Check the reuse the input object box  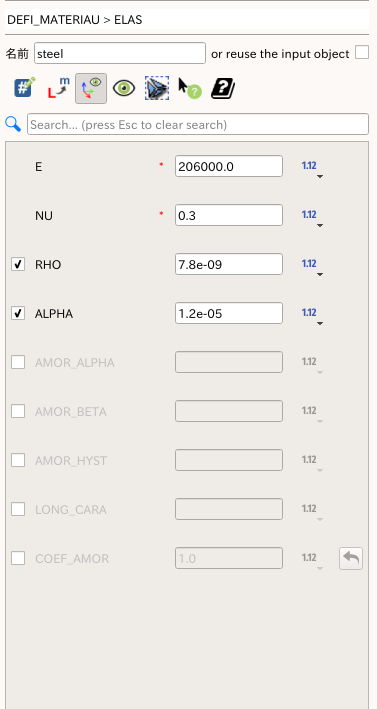coord(362,52)
